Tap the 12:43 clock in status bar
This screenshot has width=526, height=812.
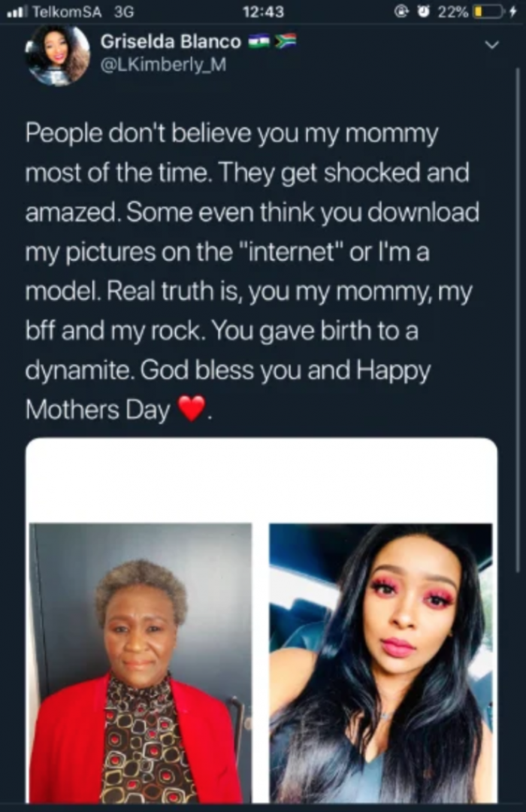(265, 11)
